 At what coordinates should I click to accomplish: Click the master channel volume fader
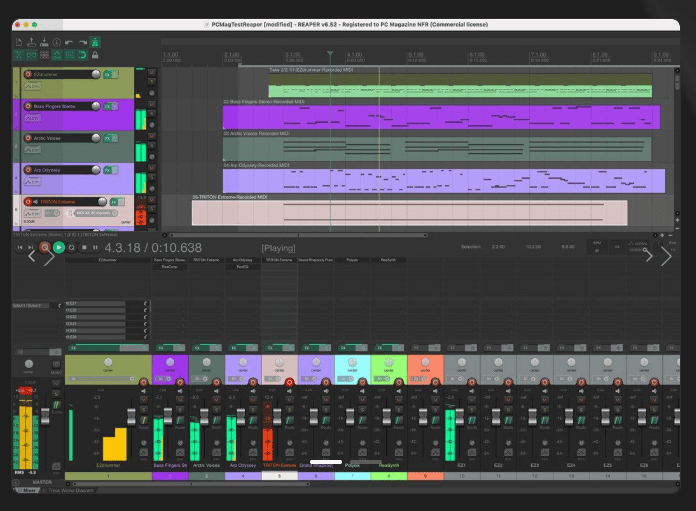pyautogui.click(x=45, y=415)
